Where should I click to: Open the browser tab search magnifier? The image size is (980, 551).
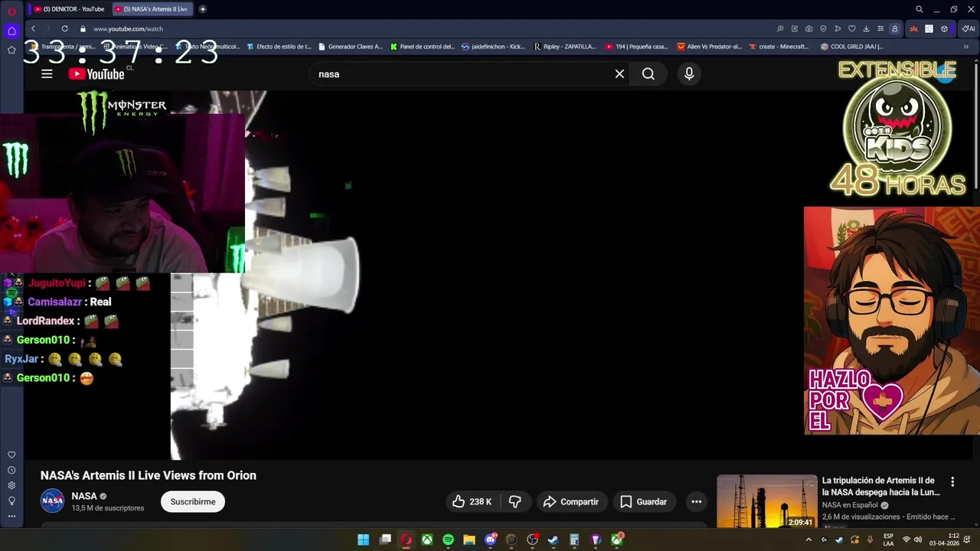pyautogui.click(x=919, y=9)
